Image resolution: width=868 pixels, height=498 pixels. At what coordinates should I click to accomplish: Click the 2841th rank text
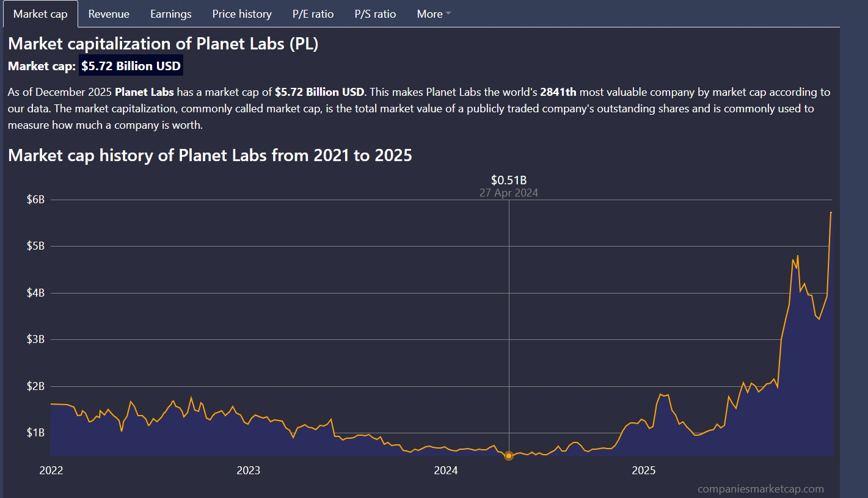point(558,92)
